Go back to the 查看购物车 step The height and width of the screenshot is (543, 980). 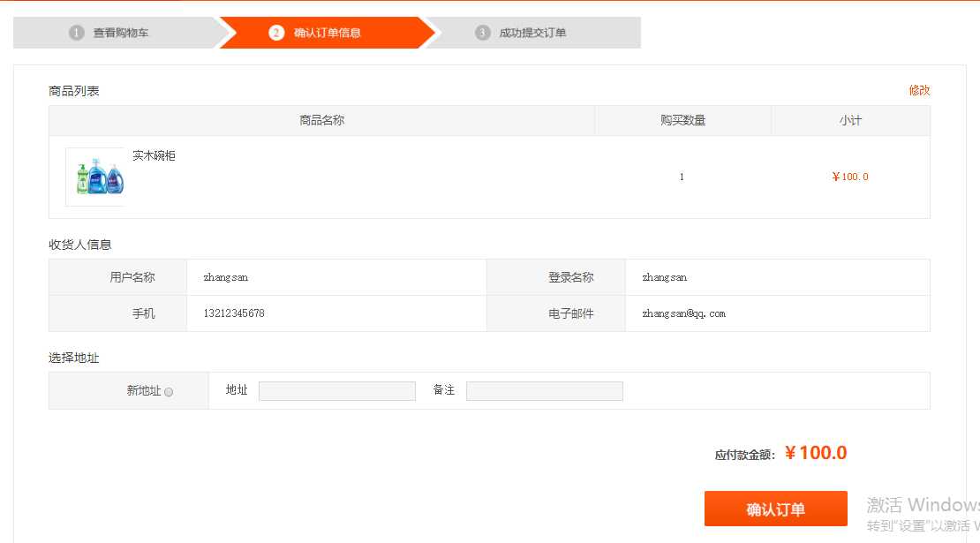coord(121,33)
